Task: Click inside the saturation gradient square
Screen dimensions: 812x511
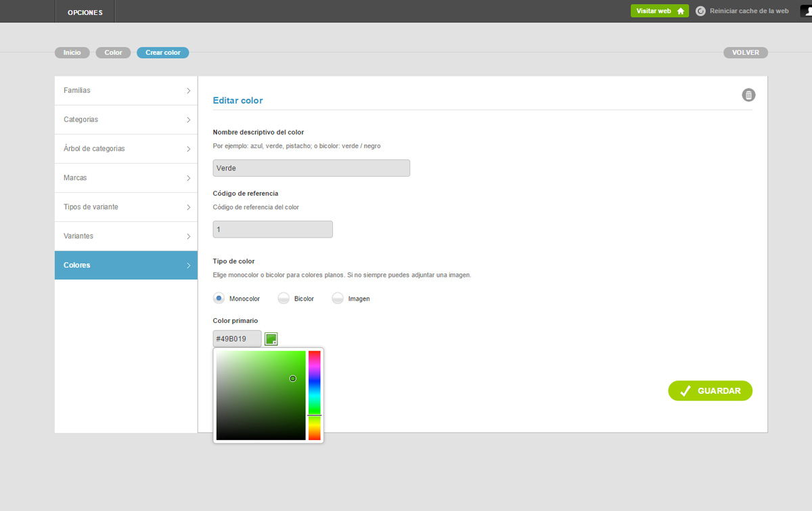Action: 261,395
